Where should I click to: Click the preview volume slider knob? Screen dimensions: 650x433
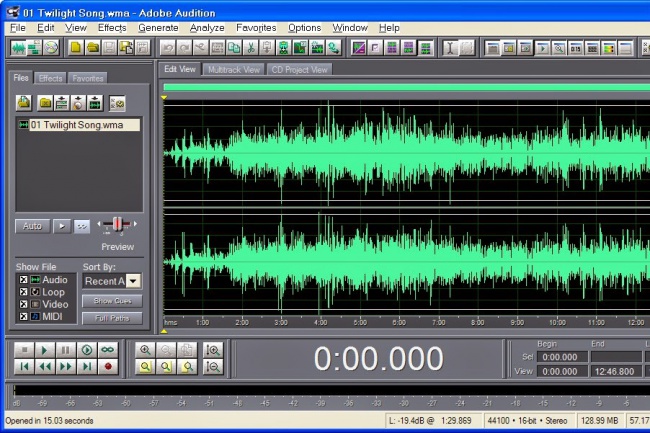pos(118,224)
